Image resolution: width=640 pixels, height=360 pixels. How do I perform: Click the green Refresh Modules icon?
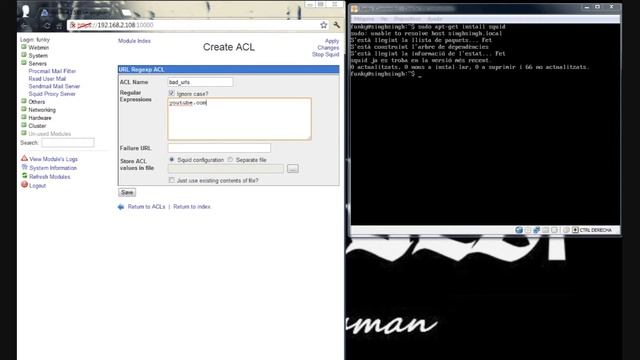24,176
